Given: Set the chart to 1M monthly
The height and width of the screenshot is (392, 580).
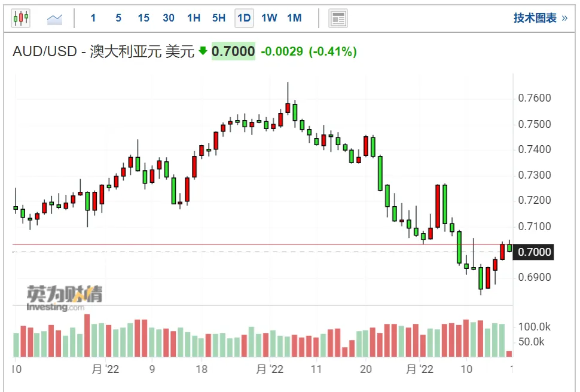Looking at the screenshot, I should (294, 18).
